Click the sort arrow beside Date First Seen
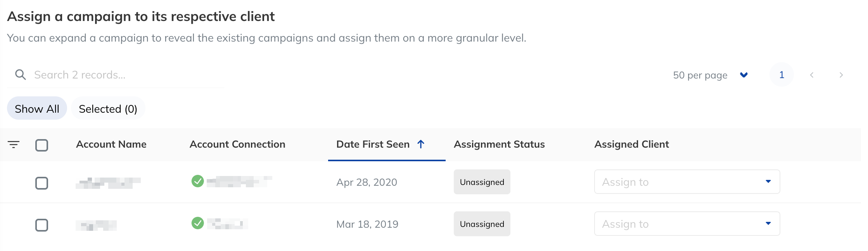The height and width of the screenshot is (251, 868). click(x=421, y=144)
